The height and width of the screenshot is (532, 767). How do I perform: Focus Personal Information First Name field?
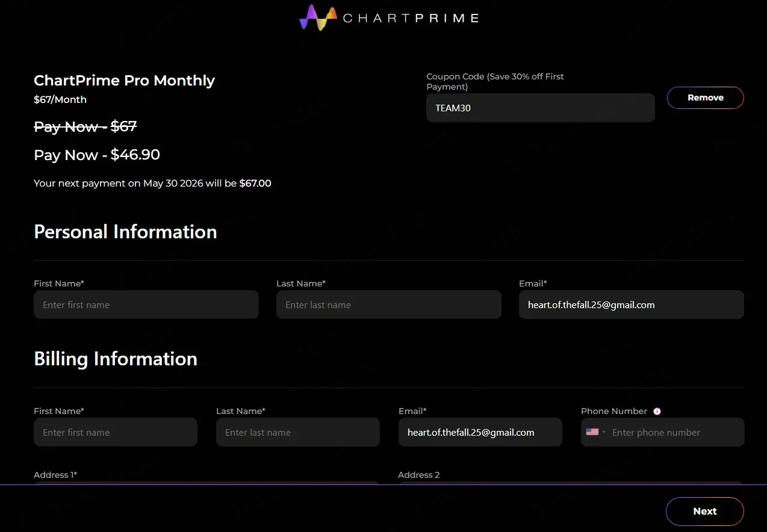pos(146,305)
